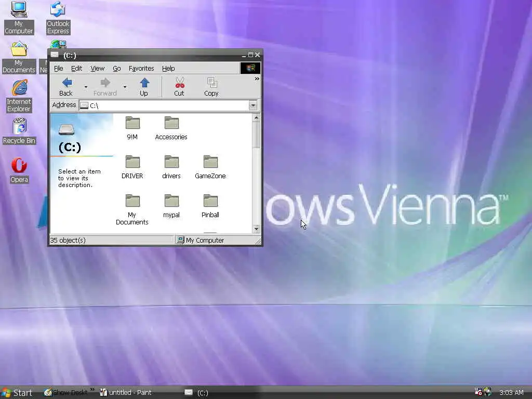Screen dimensions: 532x399
Task: Open Outlook Express desktop icon
Action: 58,18
